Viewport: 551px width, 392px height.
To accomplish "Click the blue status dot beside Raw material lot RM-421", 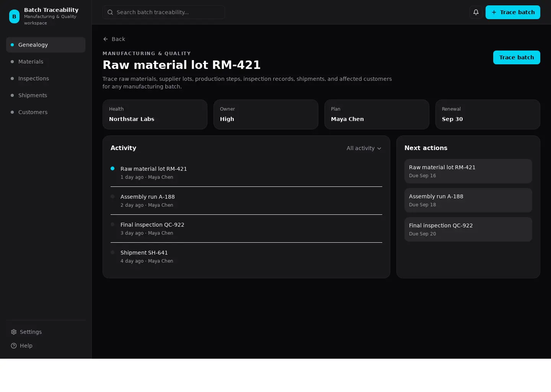I will tap(112, 168).
